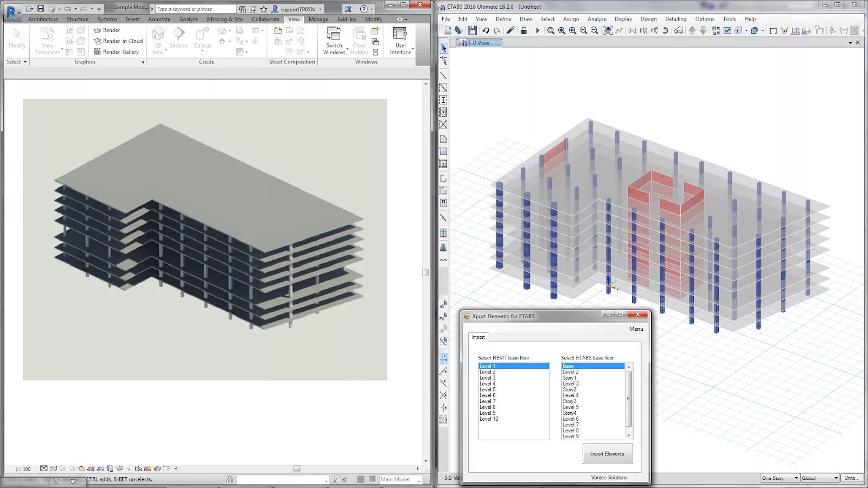Create a new ETABS model
The width and height of the screenshot is (868, 488).
(448, 30)
